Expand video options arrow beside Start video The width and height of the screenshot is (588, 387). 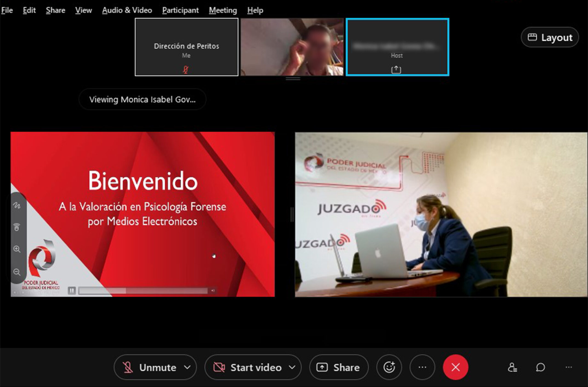[292, 367]
